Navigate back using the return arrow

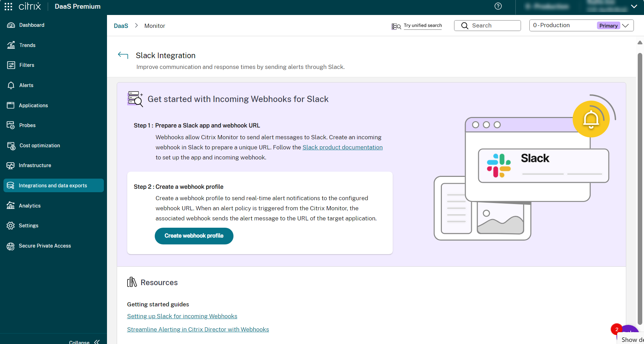click(x=123, y=55)
